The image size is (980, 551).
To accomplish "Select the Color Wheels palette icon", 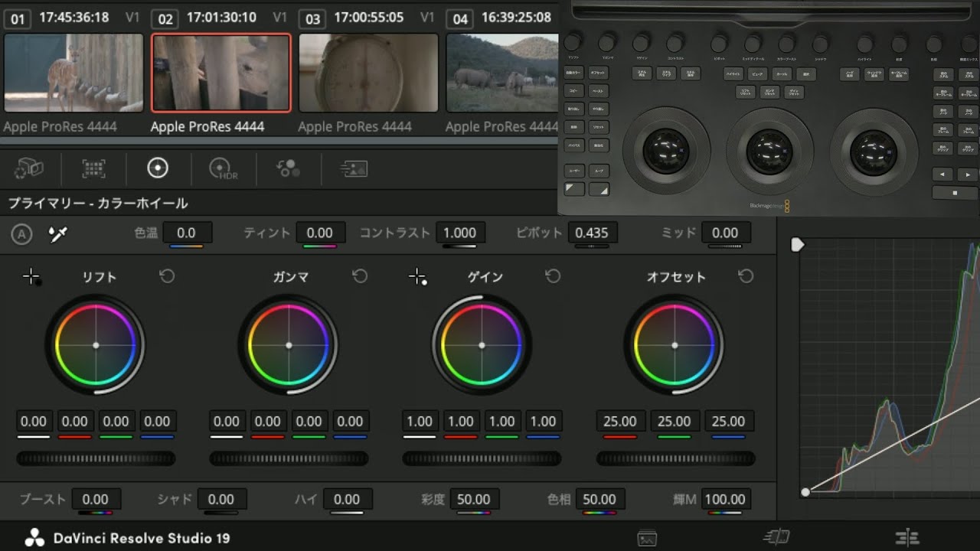I will 157,169.
